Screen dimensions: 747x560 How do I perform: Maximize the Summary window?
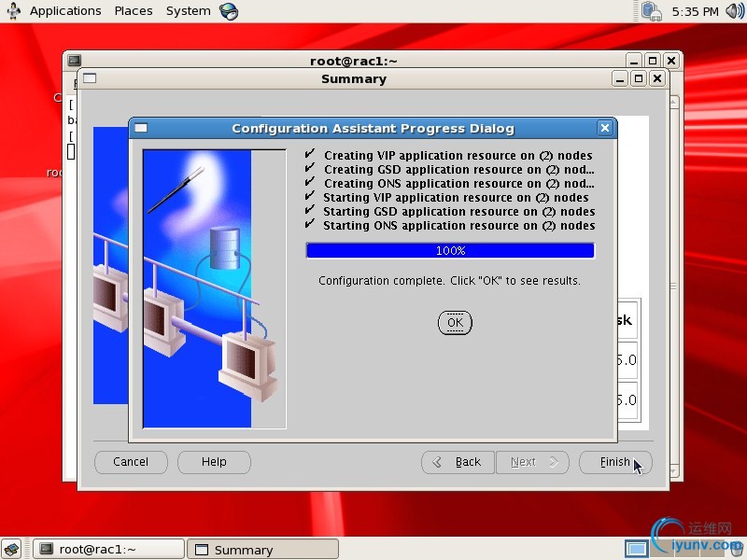(x=639, y=78)
